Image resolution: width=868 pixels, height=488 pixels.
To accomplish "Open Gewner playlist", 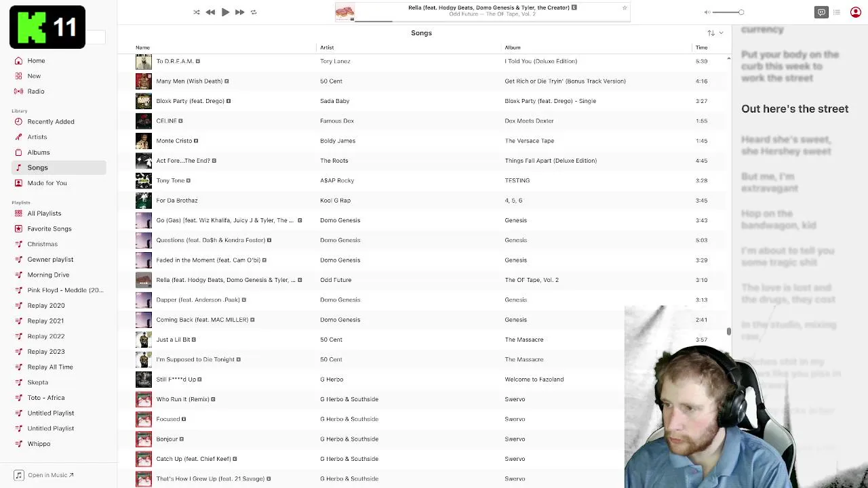I will (50, 260).
